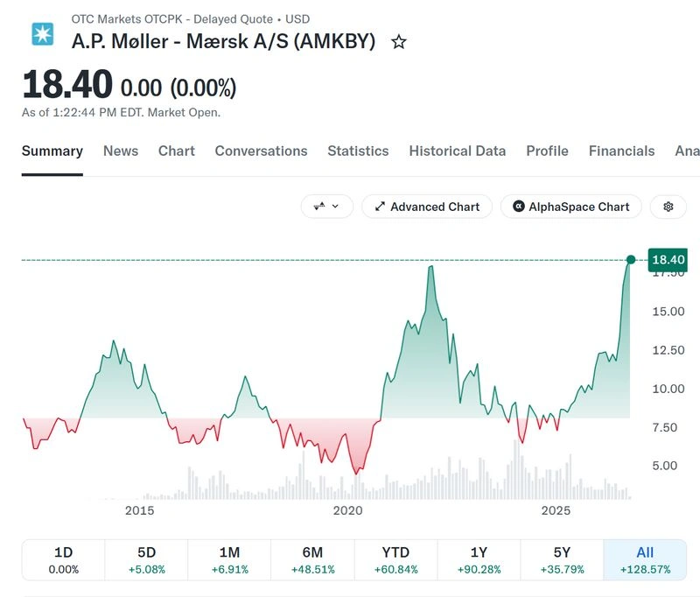Click the chart type icon
700x597 pixels.
pyautogui.click(x=319, y=207)
